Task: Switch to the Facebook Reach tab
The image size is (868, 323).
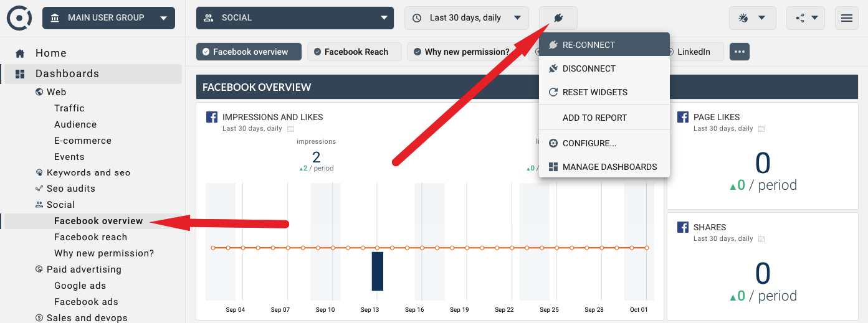Action: tap(355, 52)
